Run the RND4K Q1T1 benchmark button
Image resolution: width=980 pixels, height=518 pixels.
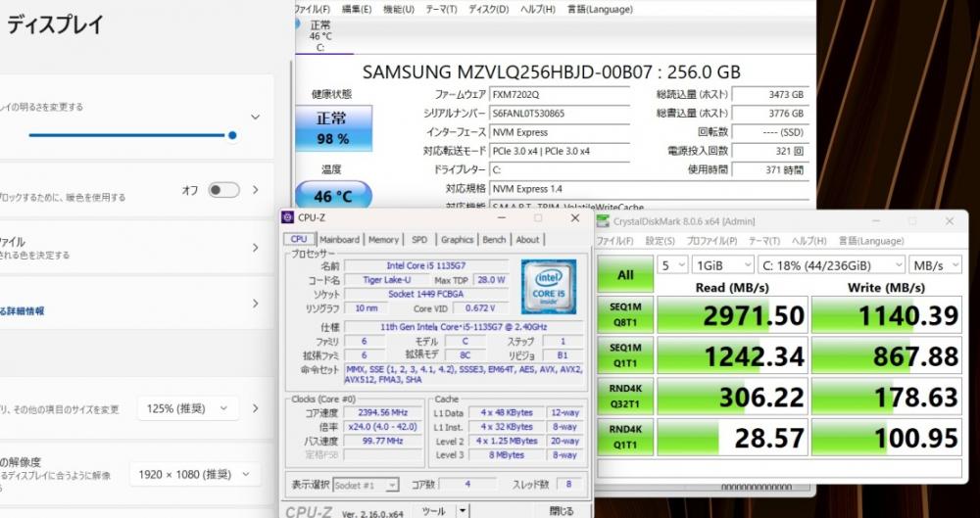(625, 437)
